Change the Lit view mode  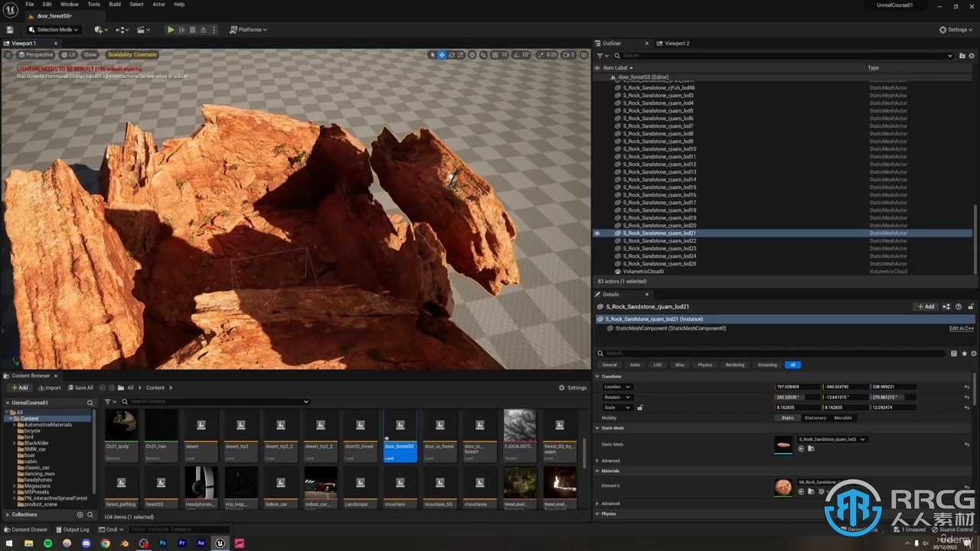point(69,54)
